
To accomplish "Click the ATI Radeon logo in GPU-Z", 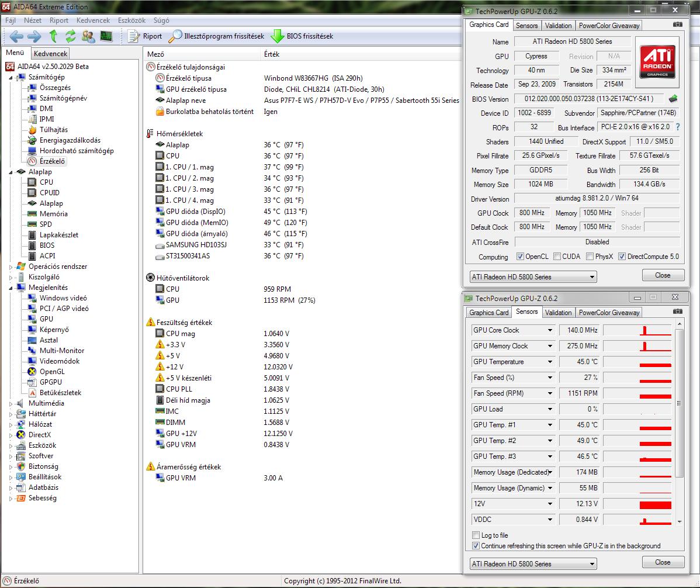I will [657, 62].
